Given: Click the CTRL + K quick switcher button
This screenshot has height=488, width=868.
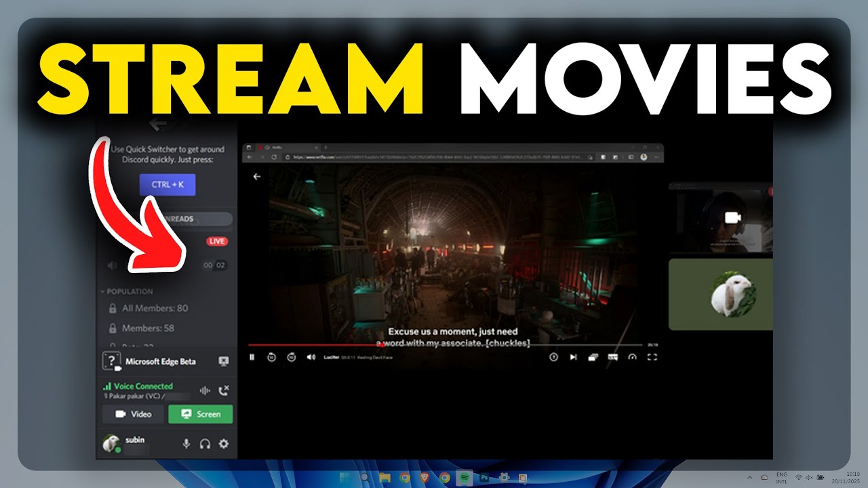Looking at the screenshot, I should tap(167, 184).
